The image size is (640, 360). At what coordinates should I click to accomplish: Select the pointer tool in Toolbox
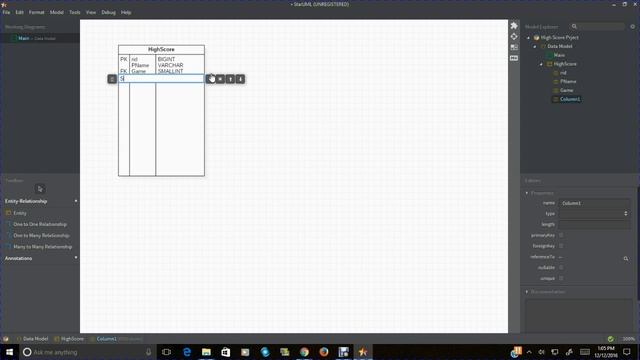point(40,189)
